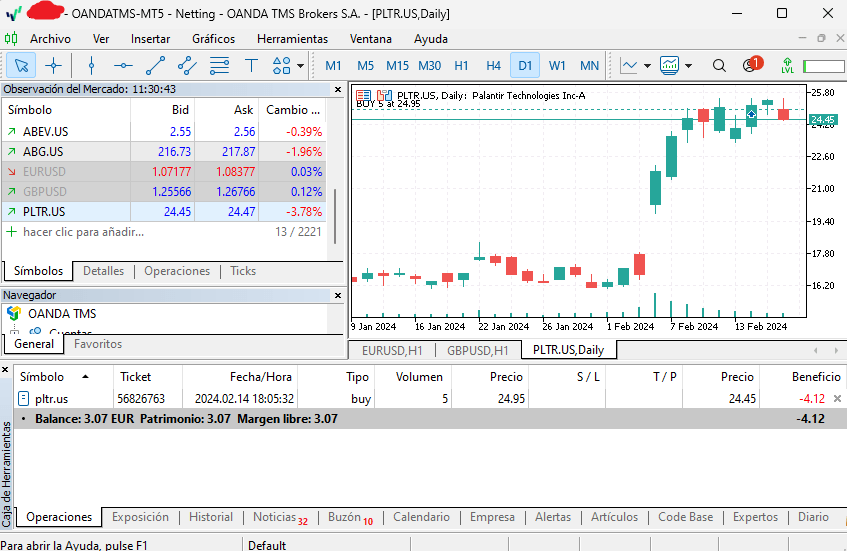Open the Ver menu
This screenshot has width=847, height=551.
pos(101,39)
